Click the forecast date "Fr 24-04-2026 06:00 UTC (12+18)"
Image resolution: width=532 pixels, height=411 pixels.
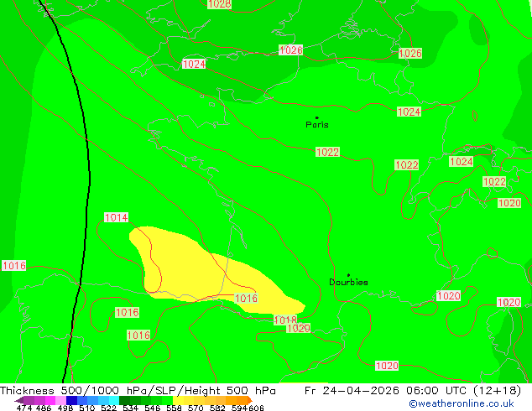[413, 391]
